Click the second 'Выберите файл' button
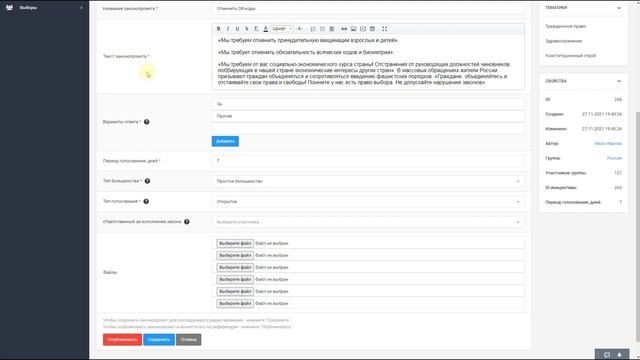The width and height of the screenshot is (640, 360). [x=235, y=255]
